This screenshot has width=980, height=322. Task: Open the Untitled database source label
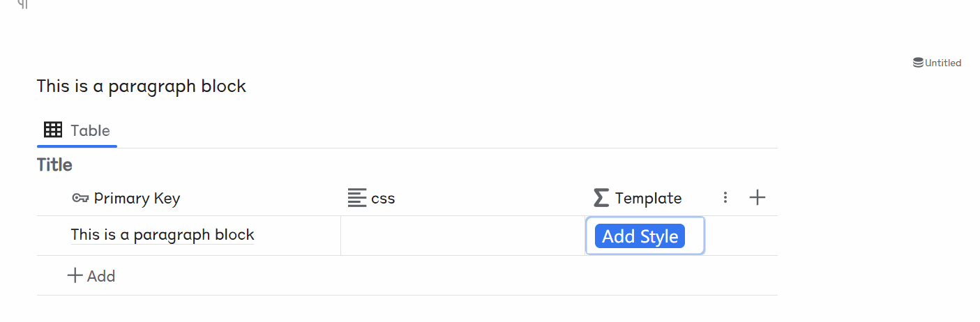[943, 63]
